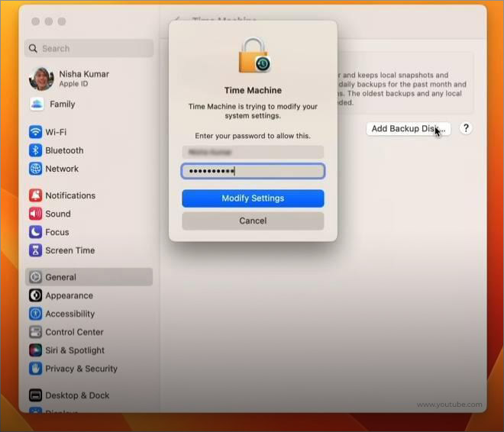Click the blurred username field
504x432 pixels.
253,152
